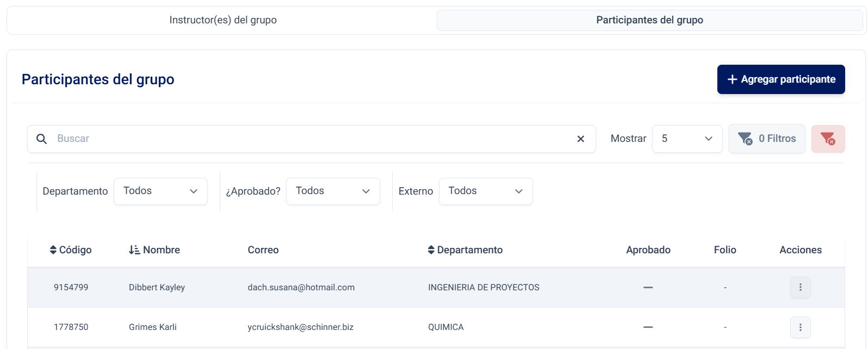This screenshot has height=349, width=868.
Task: Open the Externo filter dropdown
Action: point(486,191)
